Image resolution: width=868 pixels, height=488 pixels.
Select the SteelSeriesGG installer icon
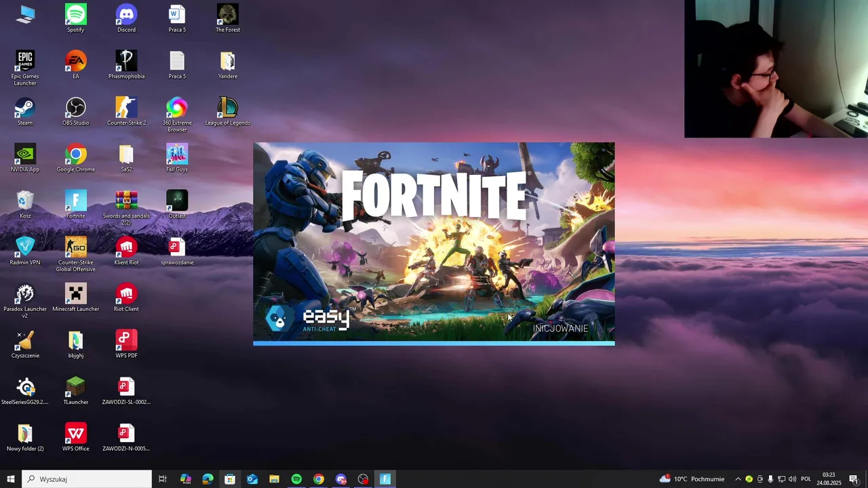pyautogui.click(x=25, y=390)
